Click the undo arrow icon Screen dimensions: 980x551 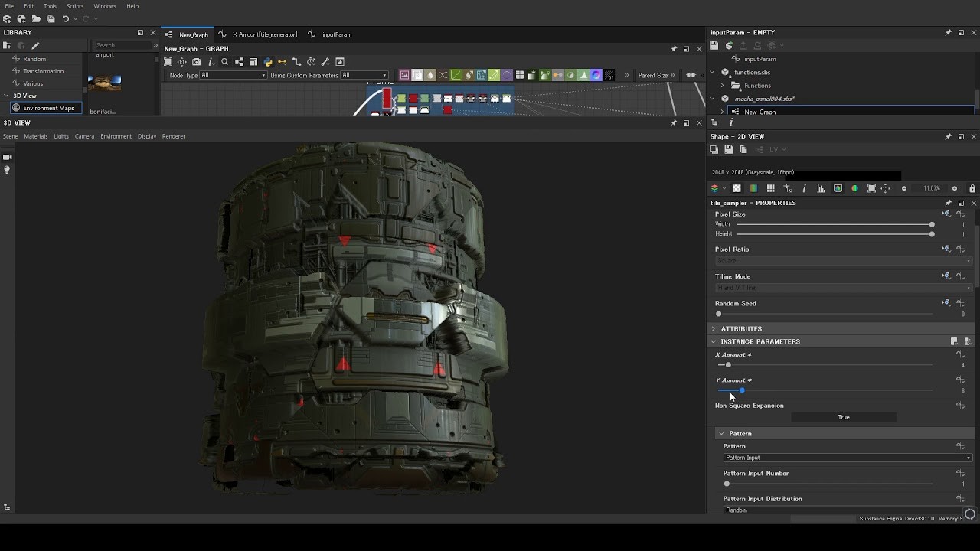[66, 18]
